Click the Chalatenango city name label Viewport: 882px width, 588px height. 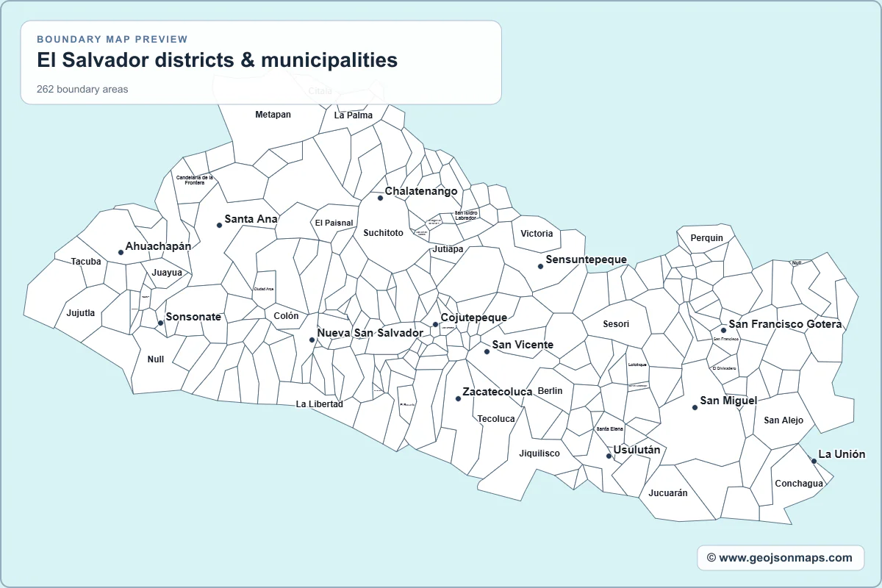coord(421,191)
